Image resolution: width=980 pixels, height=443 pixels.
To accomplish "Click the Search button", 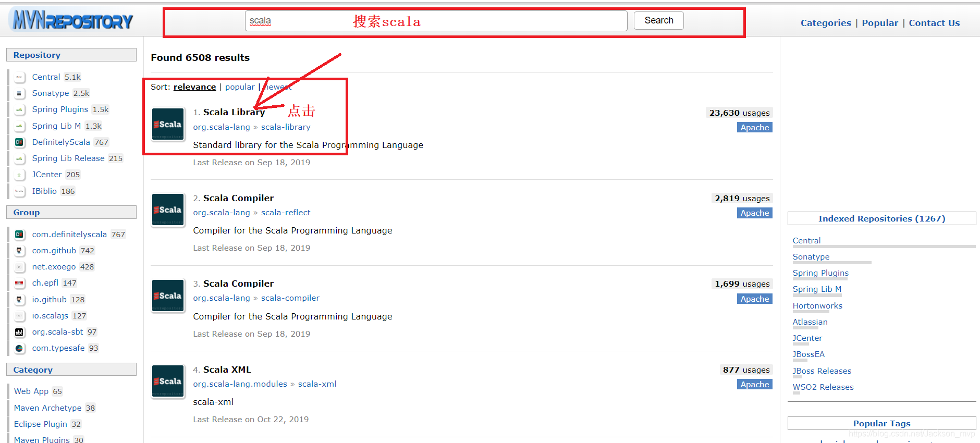I will [x=659, y=20].
